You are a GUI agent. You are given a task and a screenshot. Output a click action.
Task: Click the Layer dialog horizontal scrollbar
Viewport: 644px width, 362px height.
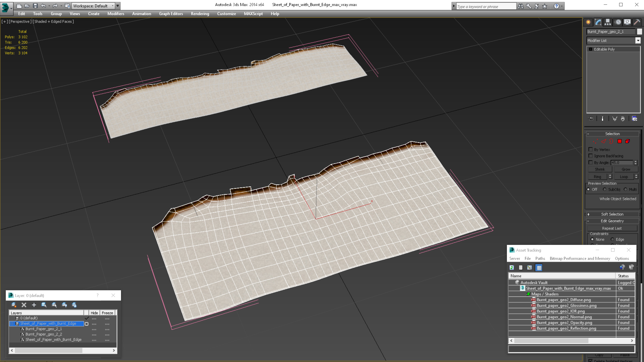63,350
